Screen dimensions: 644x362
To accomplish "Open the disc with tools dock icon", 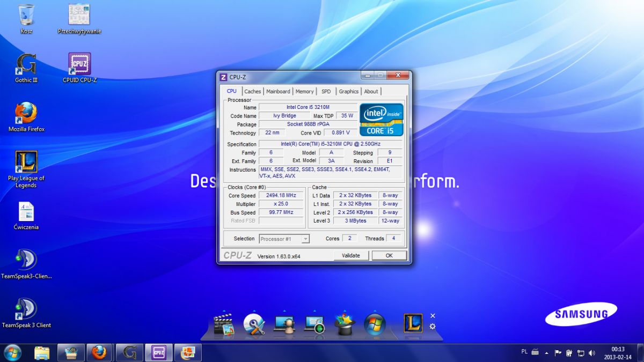I will point(254,324).
